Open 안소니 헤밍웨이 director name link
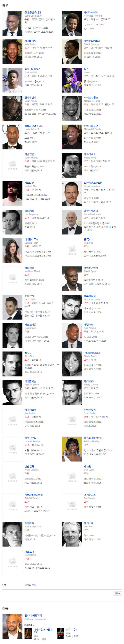 tap(33, 615)
